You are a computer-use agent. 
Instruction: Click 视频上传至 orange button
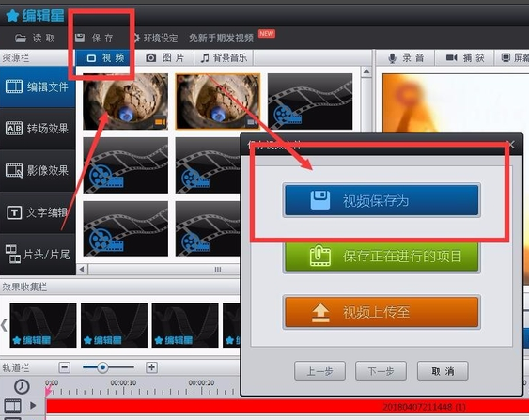[x=381, y=312]
